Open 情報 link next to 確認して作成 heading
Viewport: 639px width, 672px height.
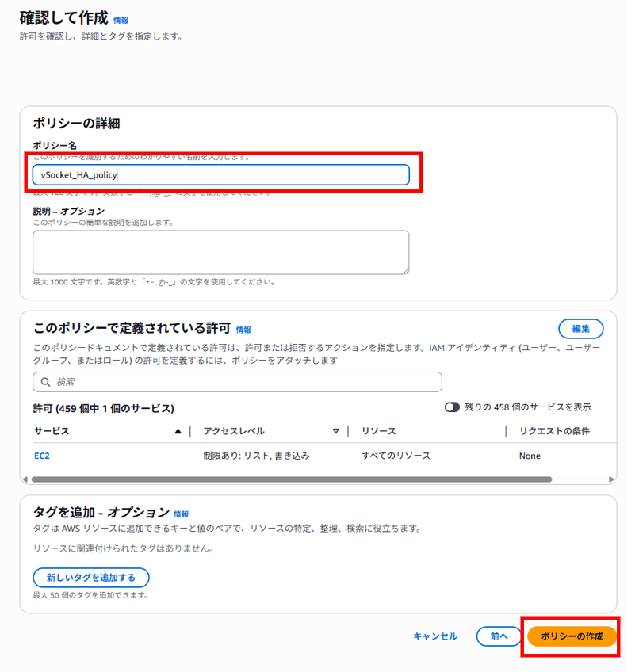pos(121,20)
